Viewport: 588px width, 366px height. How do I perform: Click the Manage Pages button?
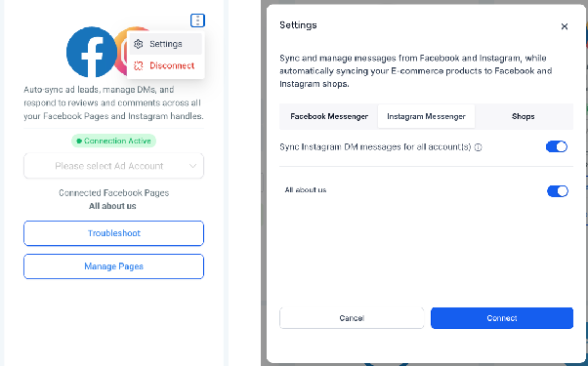click(x=113, y=266)
